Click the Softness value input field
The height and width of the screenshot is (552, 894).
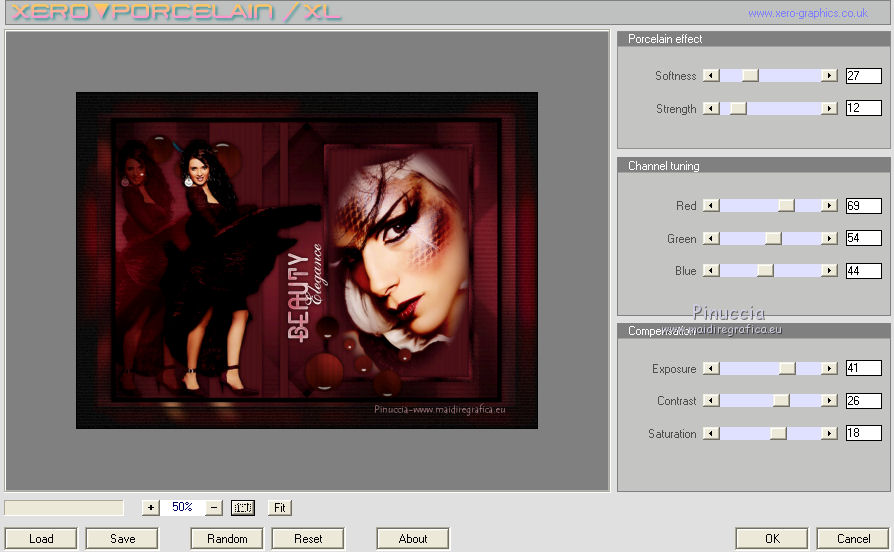point(863,76)
